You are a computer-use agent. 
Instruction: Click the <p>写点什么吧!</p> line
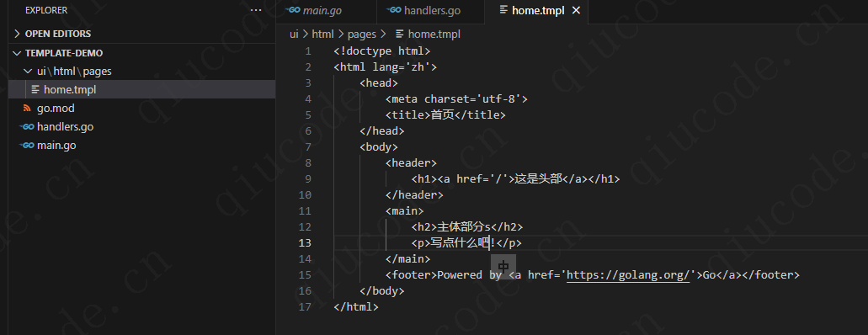(466, 243)
